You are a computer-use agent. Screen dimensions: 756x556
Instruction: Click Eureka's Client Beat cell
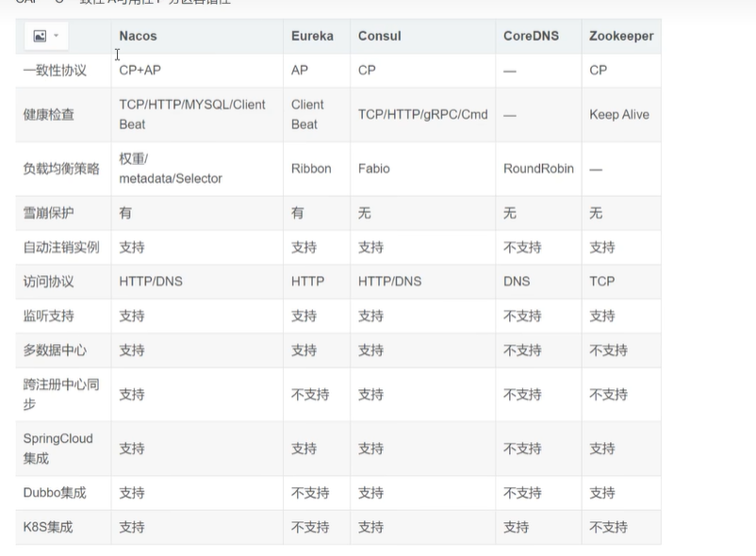point(307,115)
